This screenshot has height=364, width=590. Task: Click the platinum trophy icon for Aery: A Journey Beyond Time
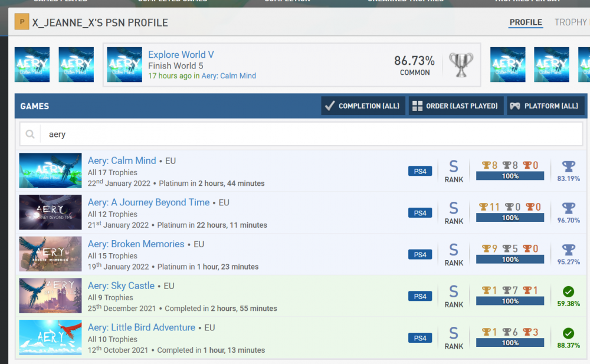(x=568, y=208)
